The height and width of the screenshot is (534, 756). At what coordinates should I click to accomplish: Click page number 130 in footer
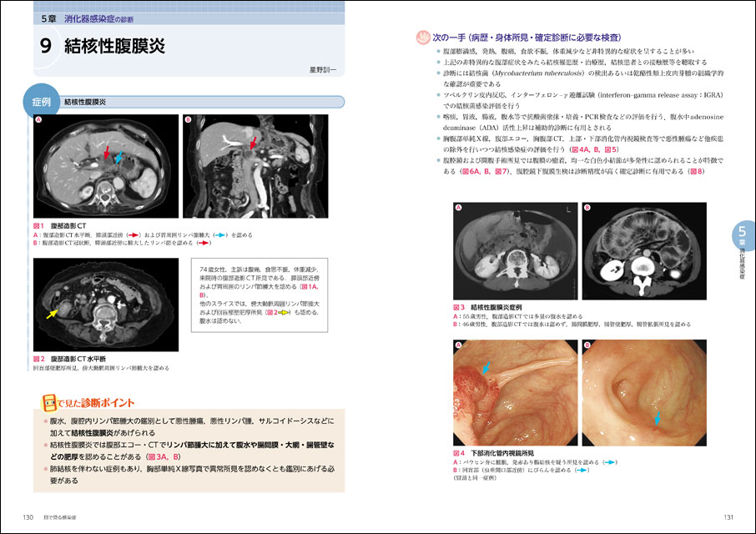(28, 518)
